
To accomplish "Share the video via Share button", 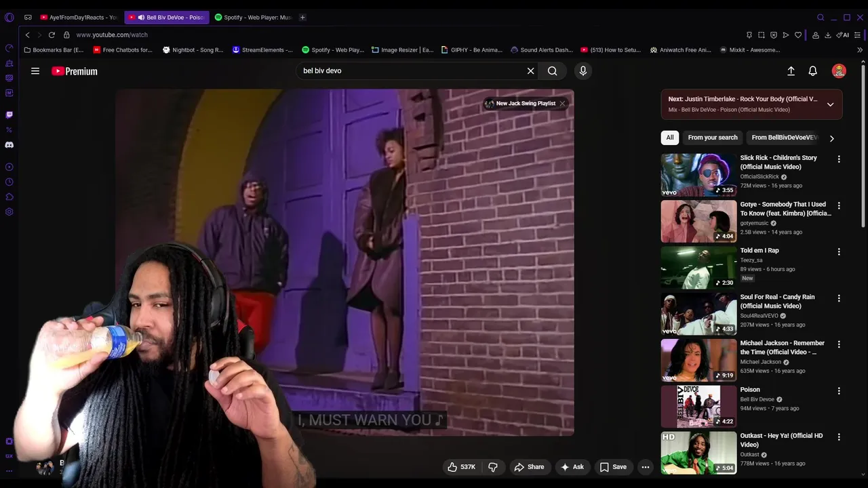I will (529, 467).
